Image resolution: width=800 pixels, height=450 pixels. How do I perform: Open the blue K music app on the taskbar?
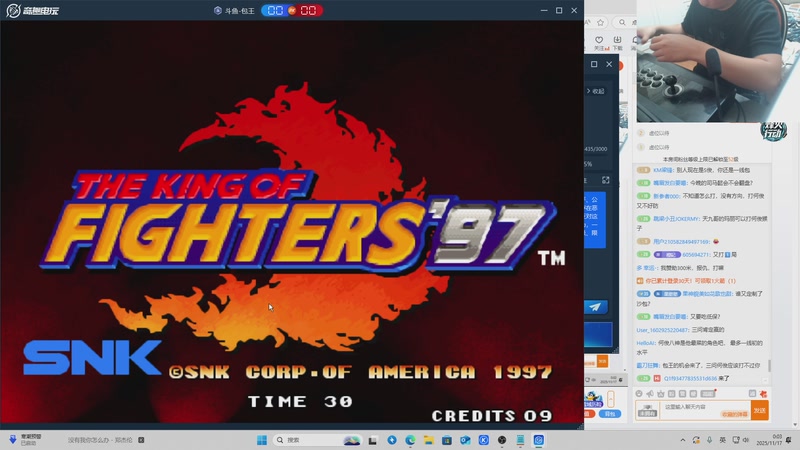pyautogui.click(x=484, y=440)
